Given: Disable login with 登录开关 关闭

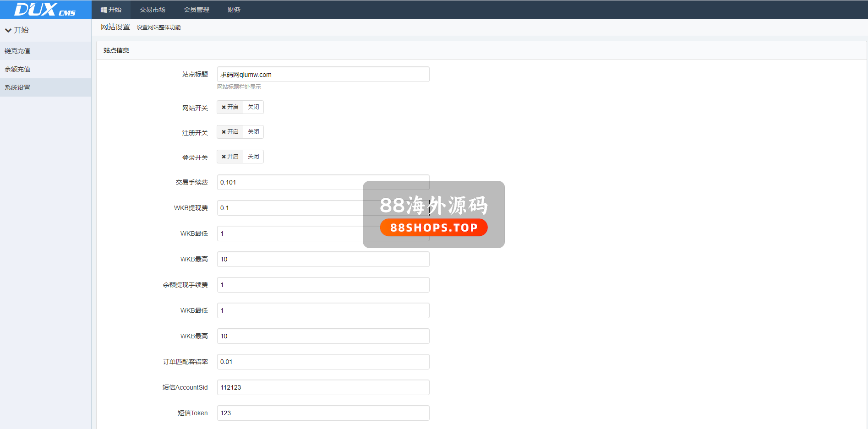Looking at the screenshot, I should (253, 157).
